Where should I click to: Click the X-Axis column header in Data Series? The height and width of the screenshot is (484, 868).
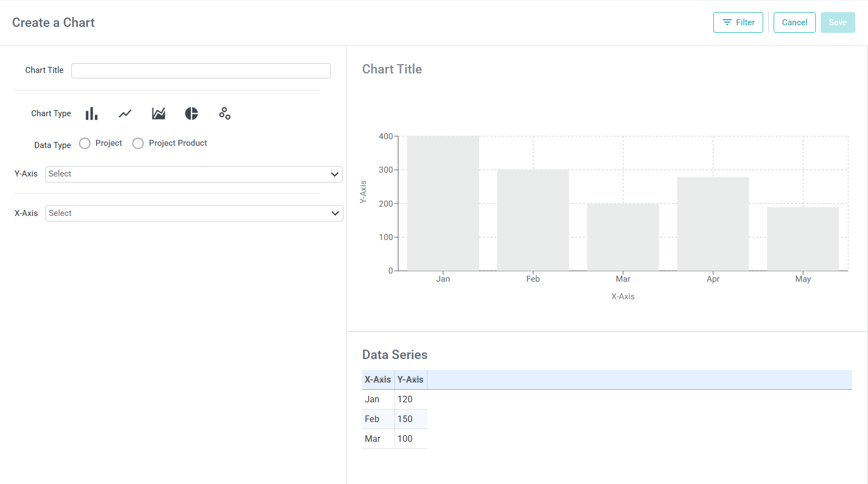pyautogui.click(x=378, y=380)
